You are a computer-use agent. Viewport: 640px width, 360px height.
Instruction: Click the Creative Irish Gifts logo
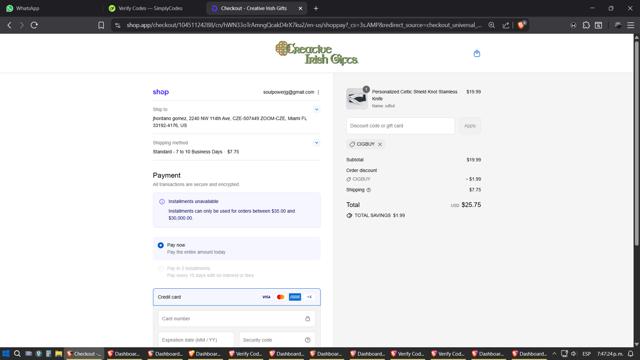[x=317, y=53]
